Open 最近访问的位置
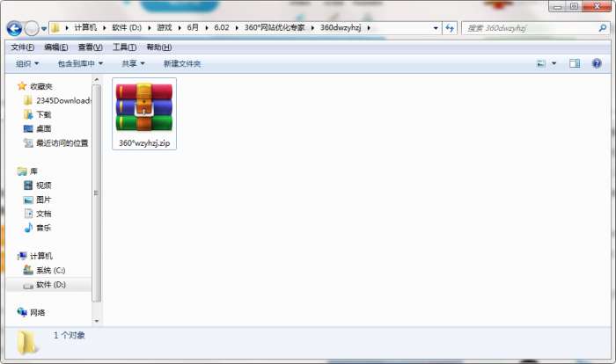 pyautogui.click(x=62, y=143)
